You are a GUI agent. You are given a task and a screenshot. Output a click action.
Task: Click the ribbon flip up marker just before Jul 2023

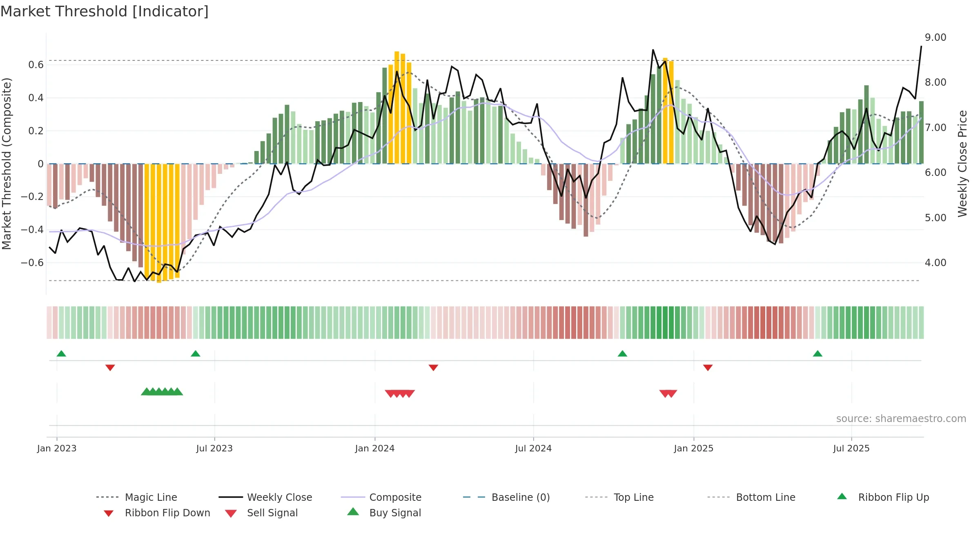(x=196, y=353)
